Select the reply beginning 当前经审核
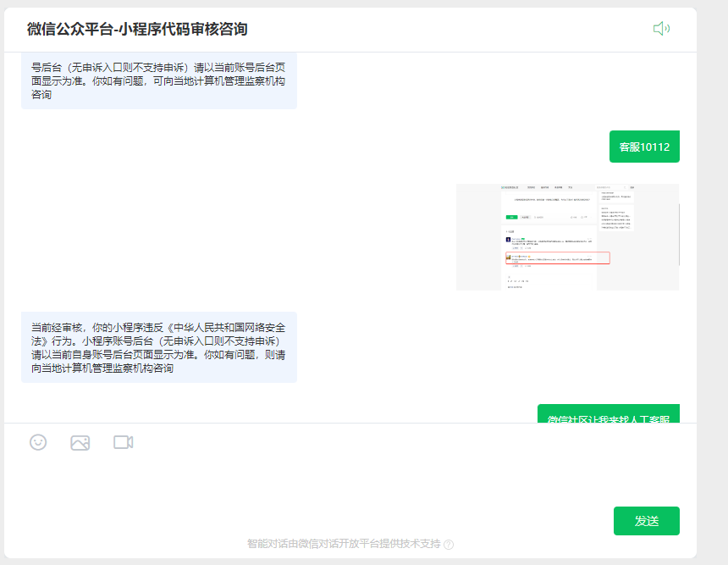Image resolution: width=728 pixels, height=565 pixels. [x=159, y=347]
